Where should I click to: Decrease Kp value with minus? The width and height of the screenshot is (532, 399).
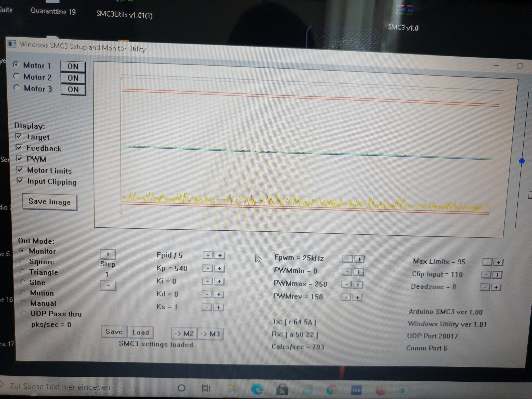click(208, 268)
